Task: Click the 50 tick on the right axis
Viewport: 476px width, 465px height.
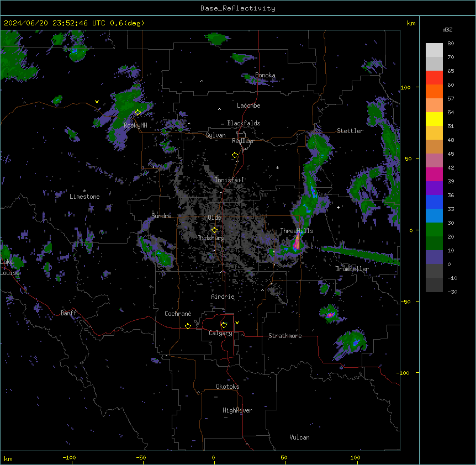Action: coord(408,158)
